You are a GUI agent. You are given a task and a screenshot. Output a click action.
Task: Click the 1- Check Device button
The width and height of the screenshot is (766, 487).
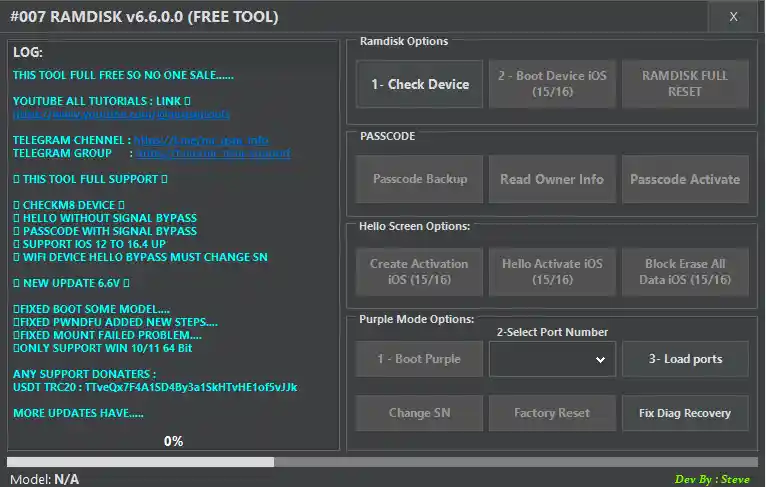click(x=420, y=84)
